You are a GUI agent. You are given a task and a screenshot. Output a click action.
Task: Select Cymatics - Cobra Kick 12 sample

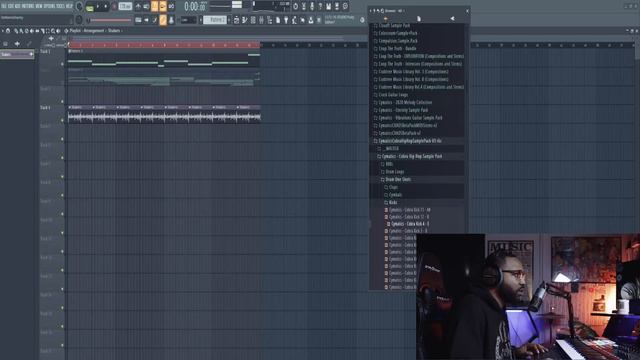[x=408, y=217]
